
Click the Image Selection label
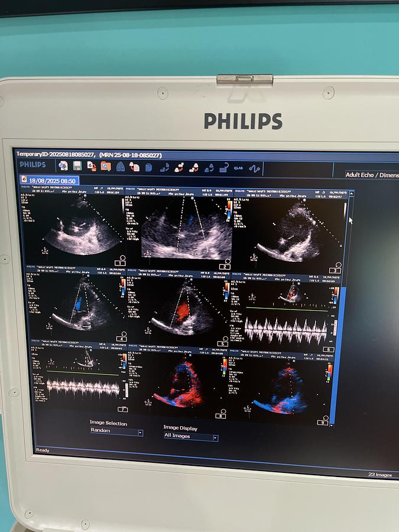(108, 423)
